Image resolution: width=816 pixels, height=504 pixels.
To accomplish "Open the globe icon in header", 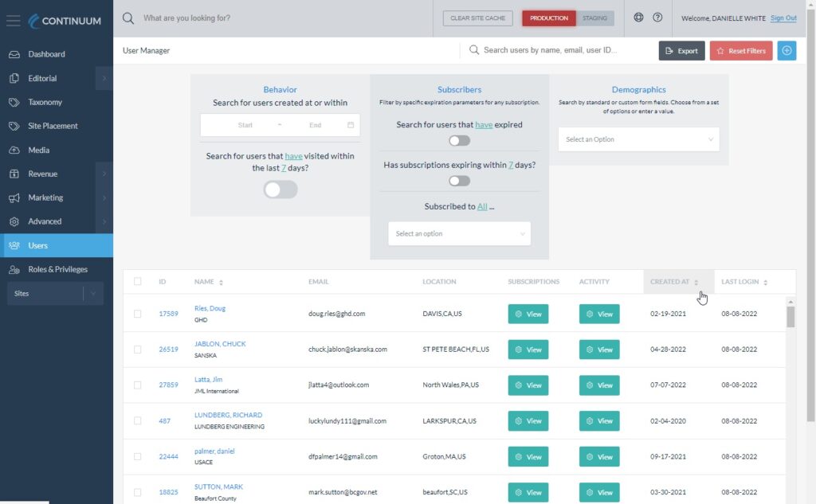I will [x=638, y=18].
